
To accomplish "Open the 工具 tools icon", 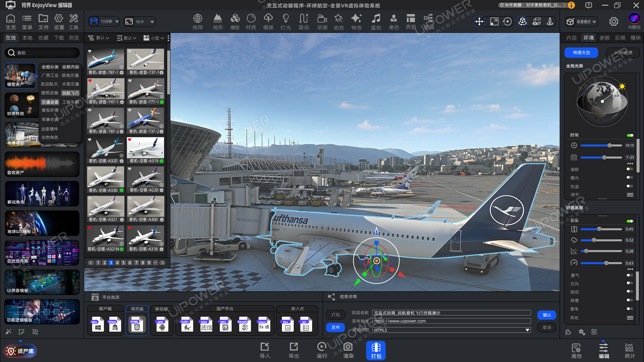I will (73, 22).
